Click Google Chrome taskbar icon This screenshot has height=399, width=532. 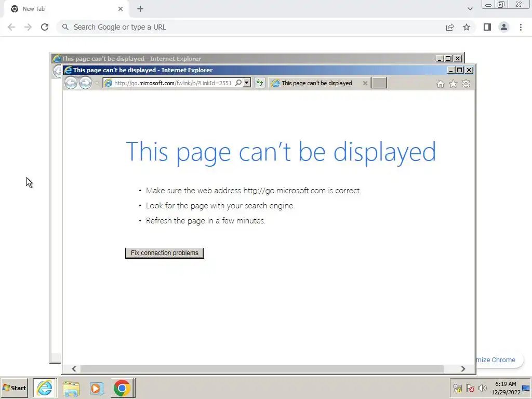122,388
